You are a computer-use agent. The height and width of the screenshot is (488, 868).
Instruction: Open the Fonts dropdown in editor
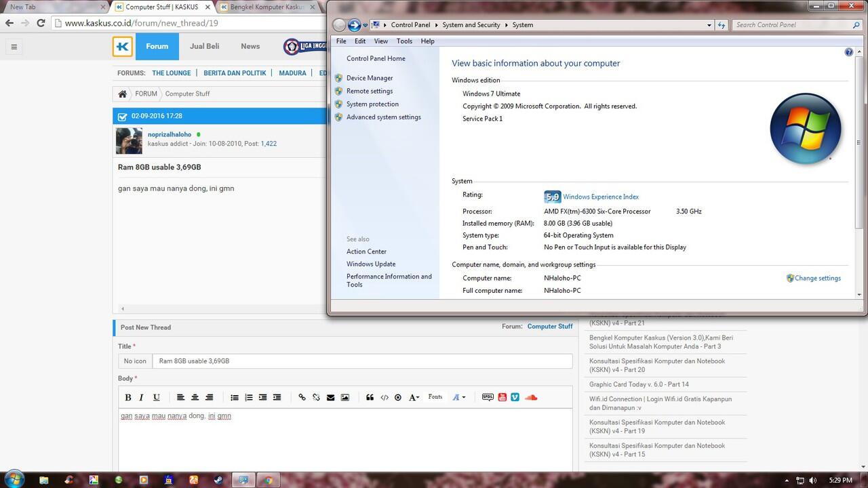435,397
